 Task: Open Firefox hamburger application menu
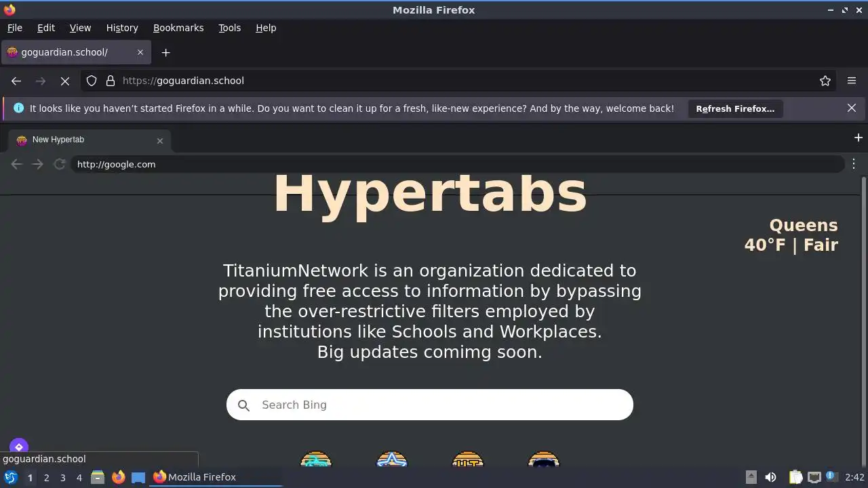(x=852, y=81)
